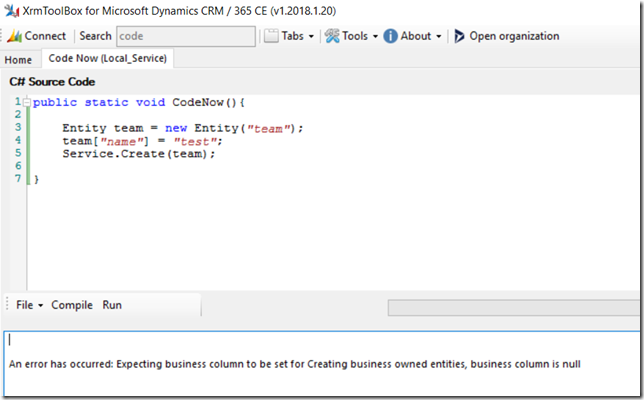Click the Connect lightning icon

[x=14, y=36]
